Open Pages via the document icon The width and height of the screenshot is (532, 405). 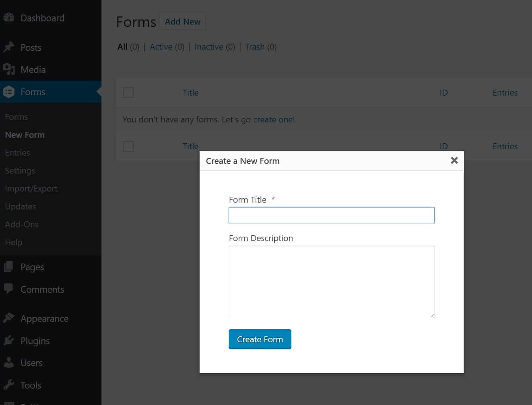(x=9, y=267)
